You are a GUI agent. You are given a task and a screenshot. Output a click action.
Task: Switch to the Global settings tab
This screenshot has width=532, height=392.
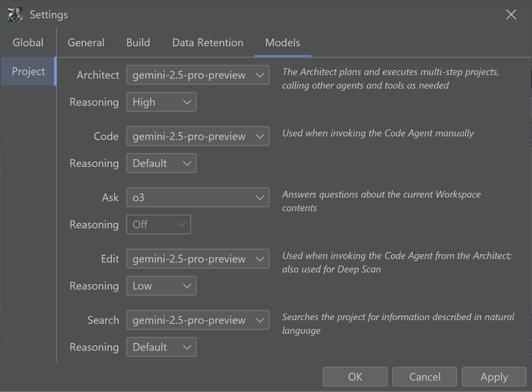(28, 43)
